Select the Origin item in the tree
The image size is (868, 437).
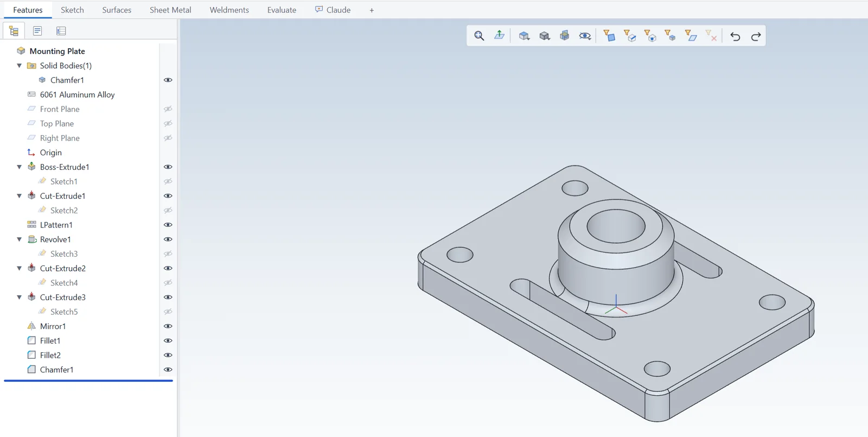[51, 153]
